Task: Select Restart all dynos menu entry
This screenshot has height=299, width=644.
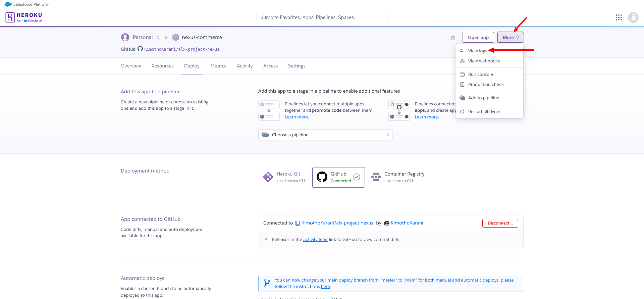Action: tap(490, 112)
